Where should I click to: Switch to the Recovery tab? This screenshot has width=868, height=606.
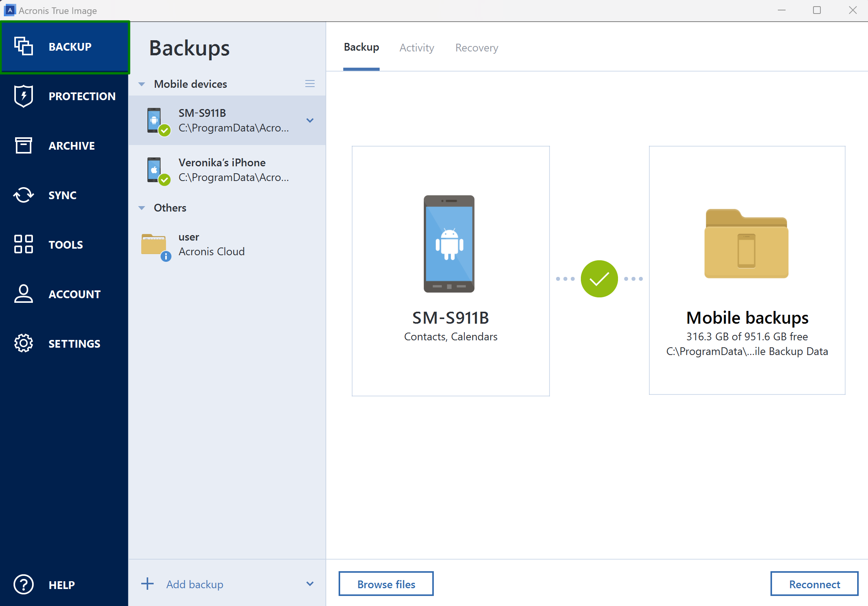pos(476,47)
